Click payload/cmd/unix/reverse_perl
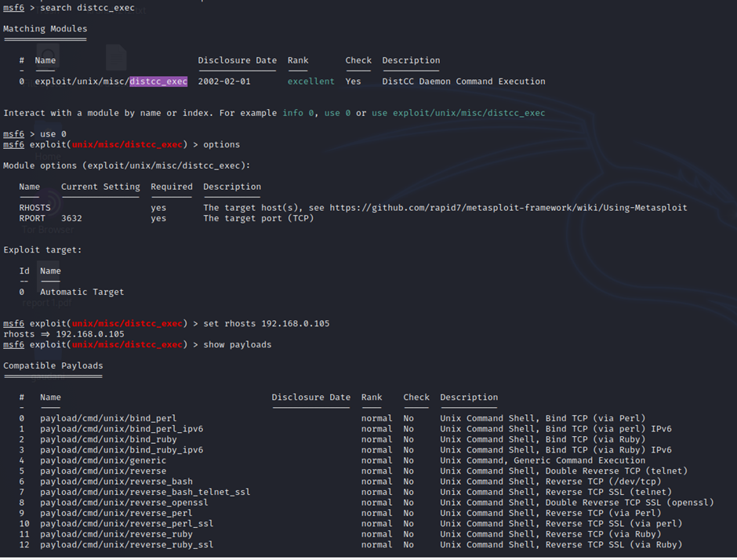This screenshot has height=560, width=737. [116, 513]
